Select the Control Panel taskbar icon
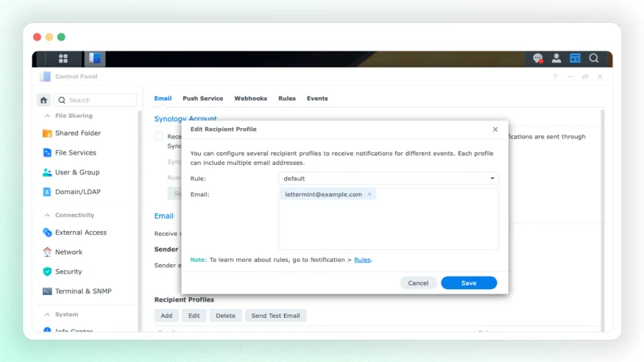This screenshot has height=362, width=644. (95, 58)
